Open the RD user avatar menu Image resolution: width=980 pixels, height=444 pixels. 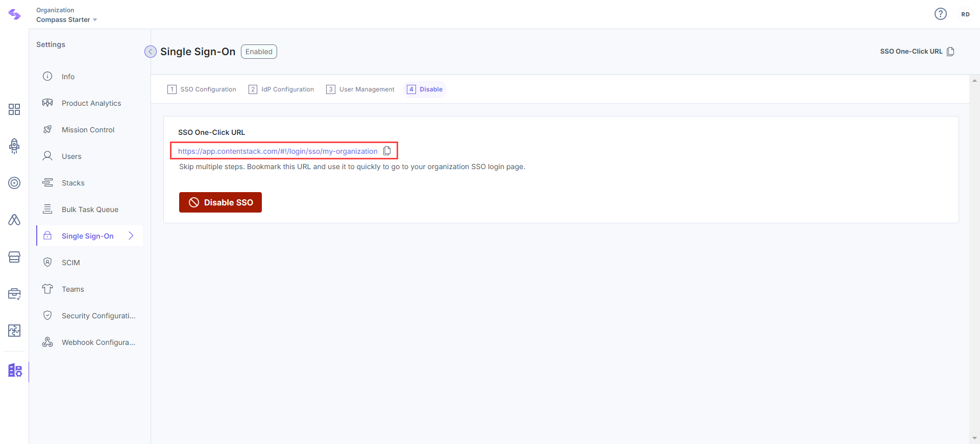tap(965, 14)
